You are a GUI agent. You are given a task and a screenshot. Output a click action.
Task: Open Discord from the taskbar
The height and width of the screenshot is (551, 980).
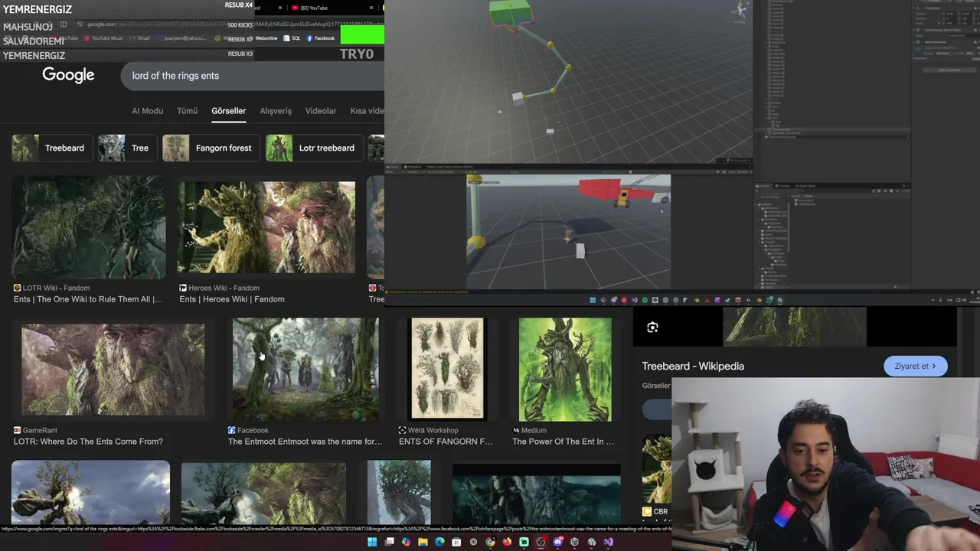click(557, 542)
